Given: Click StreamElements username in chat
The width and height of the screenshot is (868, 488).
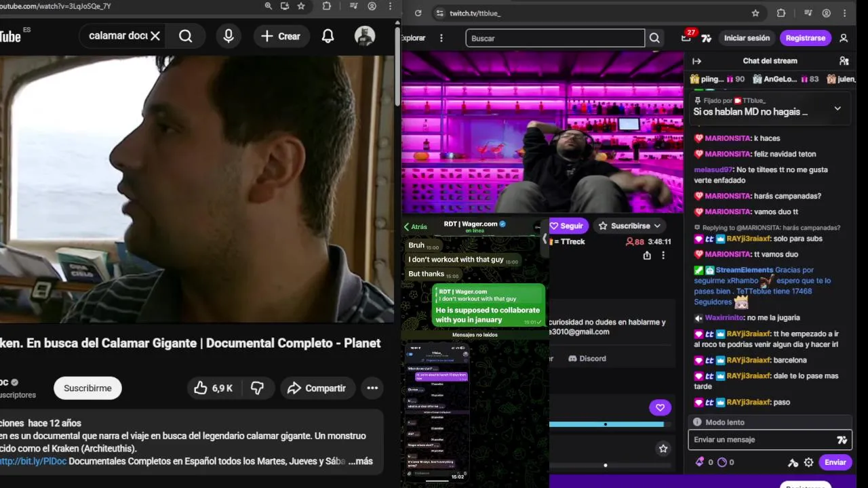Looking at the screenshot, I should coord(744,270).
